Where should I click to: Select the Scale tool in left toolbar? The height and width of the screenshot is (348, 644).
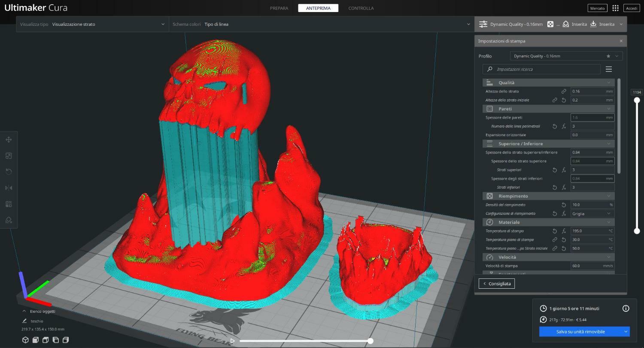point(9,156)
